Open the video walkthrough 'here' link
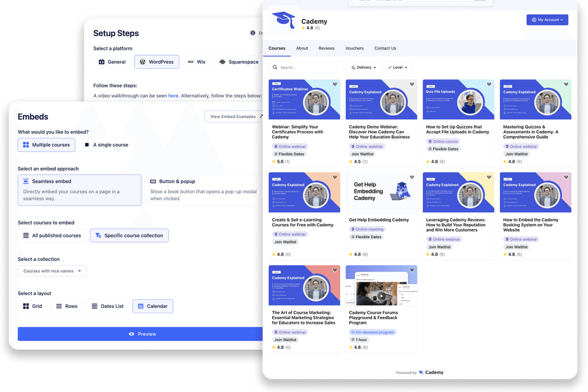 click(173, 96)
